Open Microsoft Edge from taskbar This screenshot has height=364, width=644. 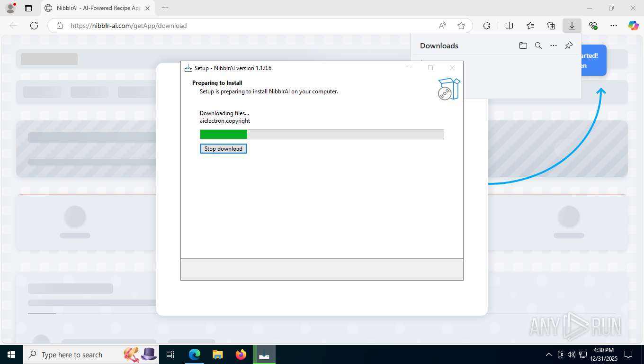point(194,355)
